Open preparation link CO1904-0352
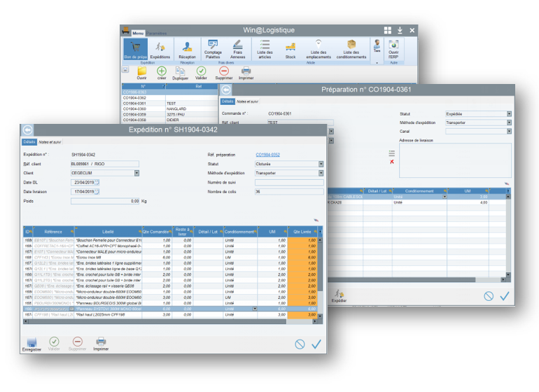539x392 pixels. pyautogui.click(x=267, y=155)
